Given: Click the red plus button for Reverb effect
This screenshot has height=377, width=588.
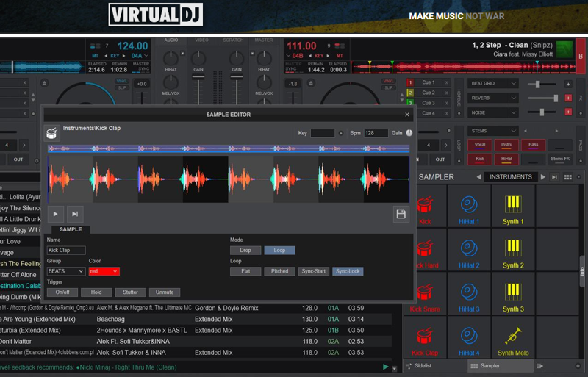Looking at the screenshot, I should coord(568,98).
